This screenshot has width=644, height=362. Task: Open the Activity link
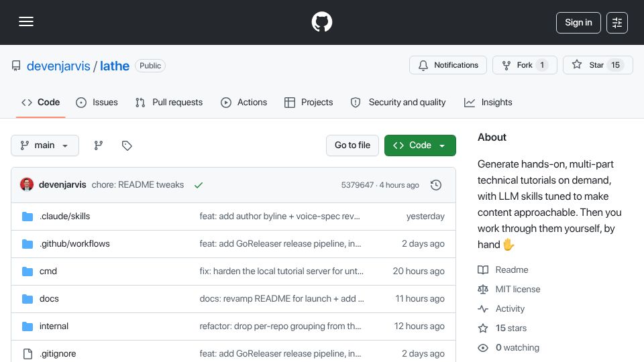pyautogui.click(x=510, y=308)
